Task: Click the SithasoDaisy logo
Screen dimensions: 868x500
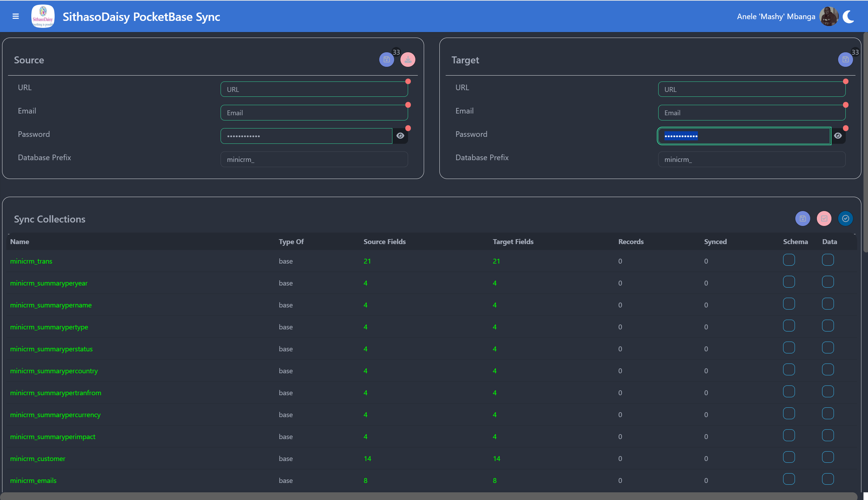Action: pyautogui.click(x=43, y=16)
